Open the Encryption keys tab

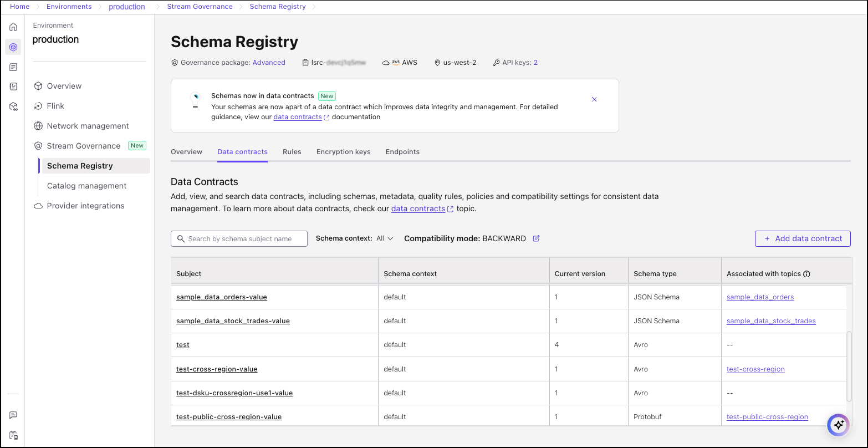pyautogui.click(x=343, y=151)
